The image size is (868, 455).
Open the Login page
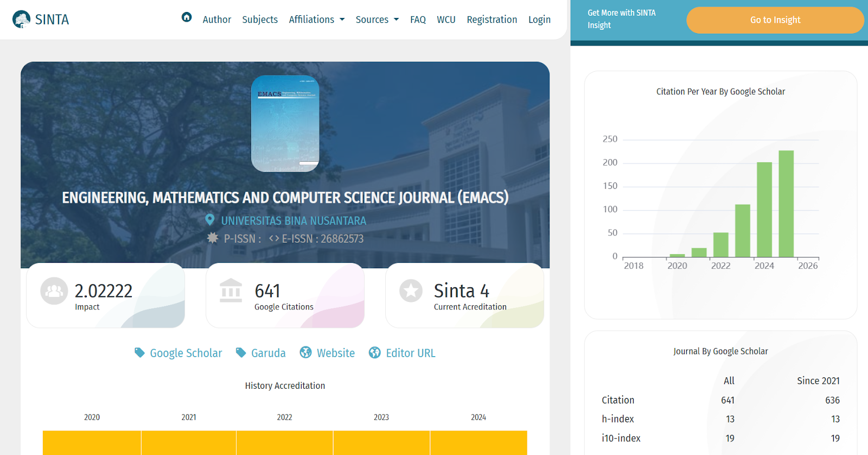click(x=539, y=20)
